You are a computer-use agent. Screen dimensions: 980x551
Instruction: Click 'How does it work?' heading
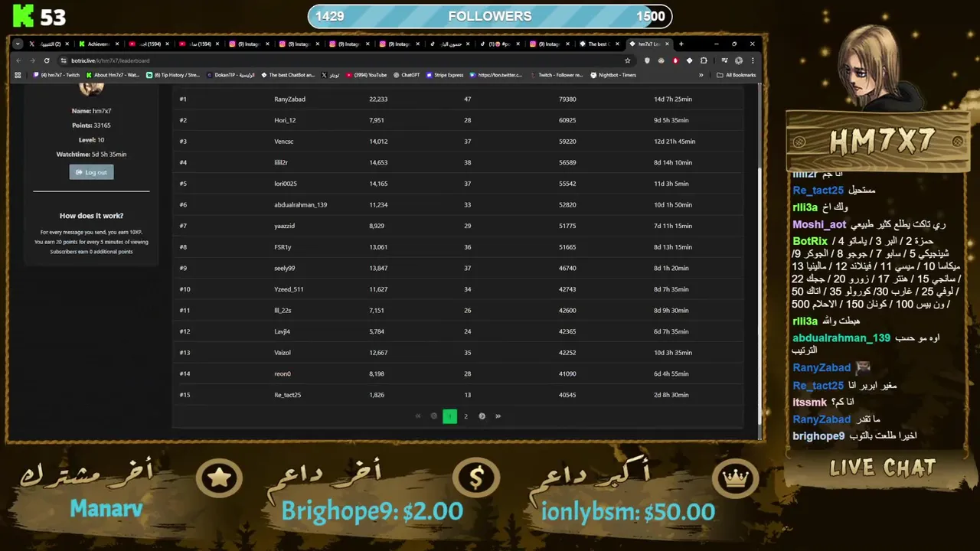[91, 216]
